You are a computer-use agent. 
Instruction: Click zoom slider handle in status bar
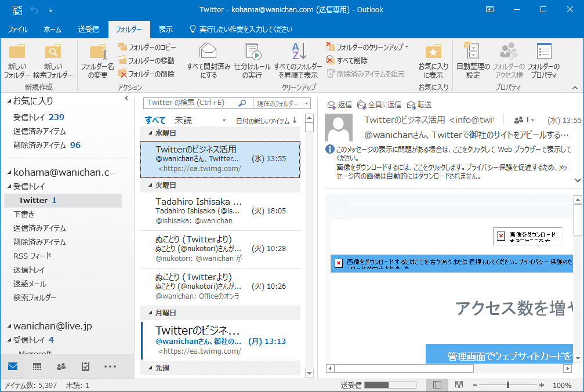507,385
